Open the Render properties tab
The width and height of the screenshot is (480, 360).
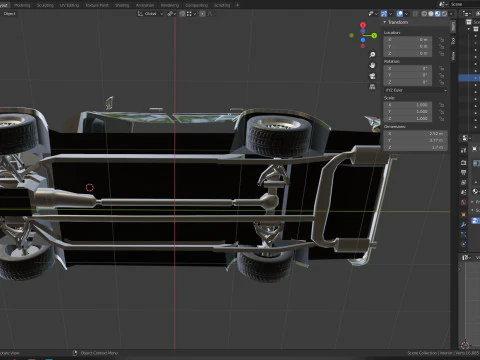[x=464, y=162]
